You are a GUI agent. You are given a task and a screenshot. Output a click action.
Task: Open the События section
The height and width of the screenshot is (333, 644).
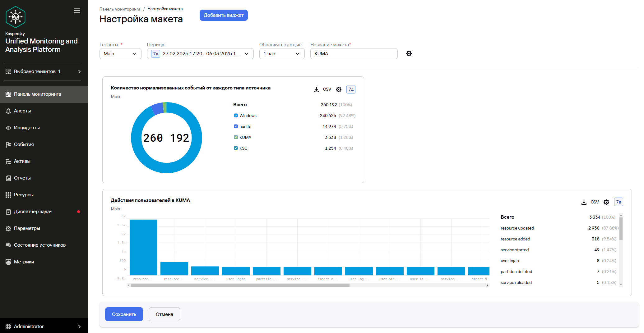pos(44,144)
